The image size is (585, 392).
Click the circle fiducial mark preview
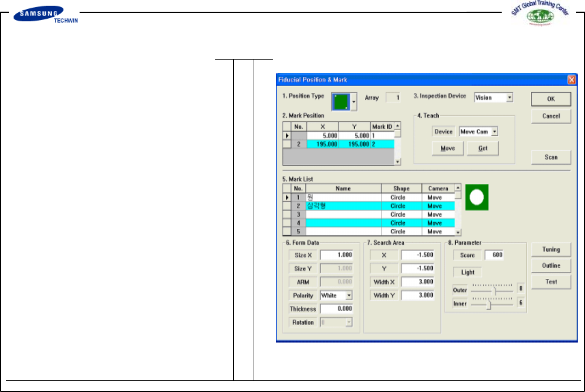[x=477, y=197]
